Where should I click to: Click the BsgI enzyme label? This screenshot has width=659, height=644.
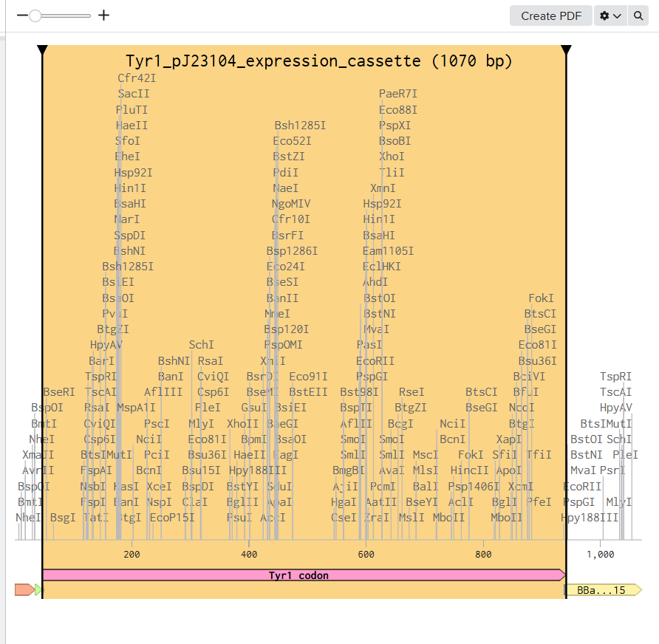pos(63,517)
